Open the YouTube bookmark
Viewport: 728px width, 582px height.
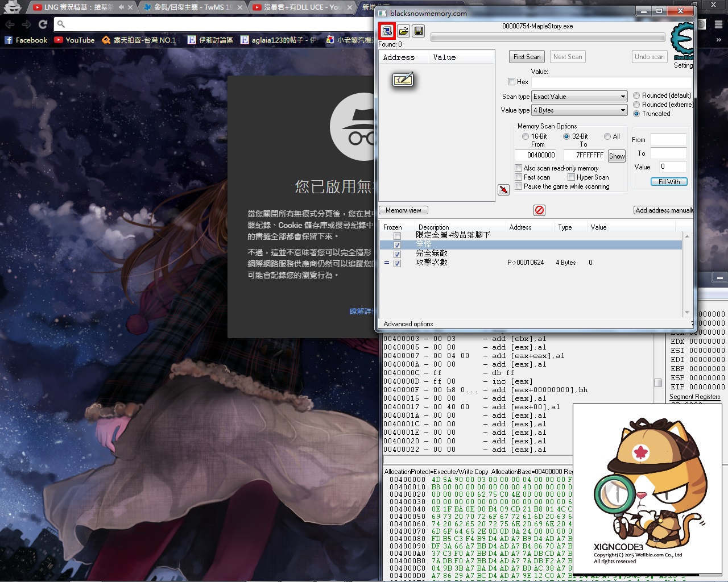(75, 40)
